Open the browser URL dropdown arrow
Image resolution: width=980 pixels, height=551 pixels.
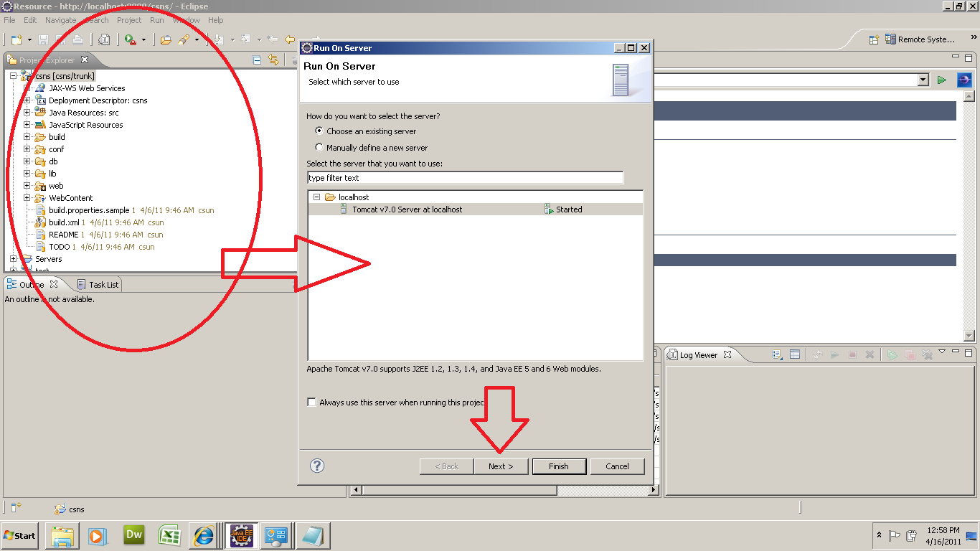(x=923, y=80)
